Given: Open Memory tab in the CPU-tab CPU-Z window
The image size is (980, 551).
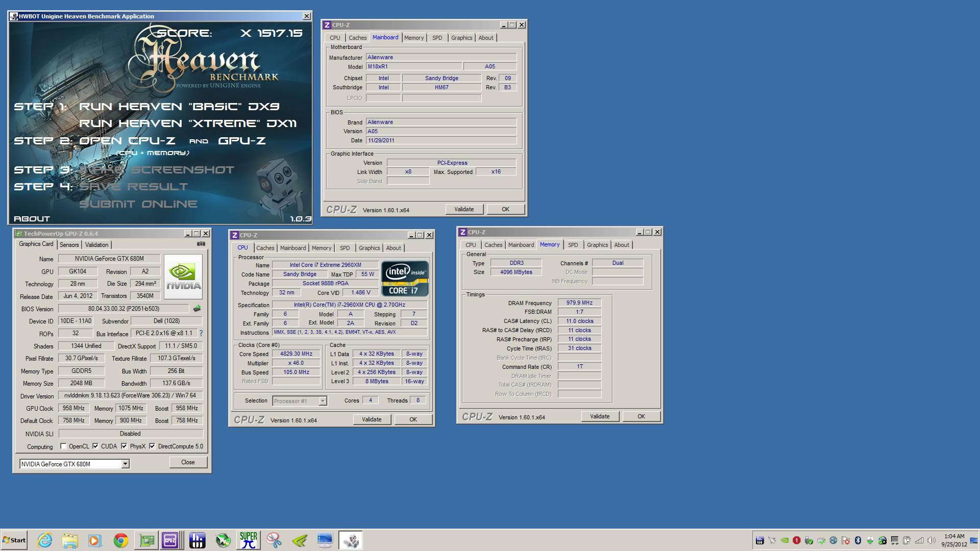Looking at the screenshot, I should click(322, 248).
